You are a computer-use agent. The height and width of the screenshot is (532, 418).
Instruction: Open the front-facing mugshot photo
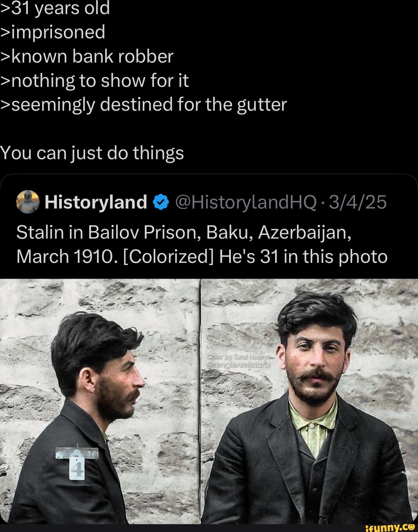pos(309,401)
